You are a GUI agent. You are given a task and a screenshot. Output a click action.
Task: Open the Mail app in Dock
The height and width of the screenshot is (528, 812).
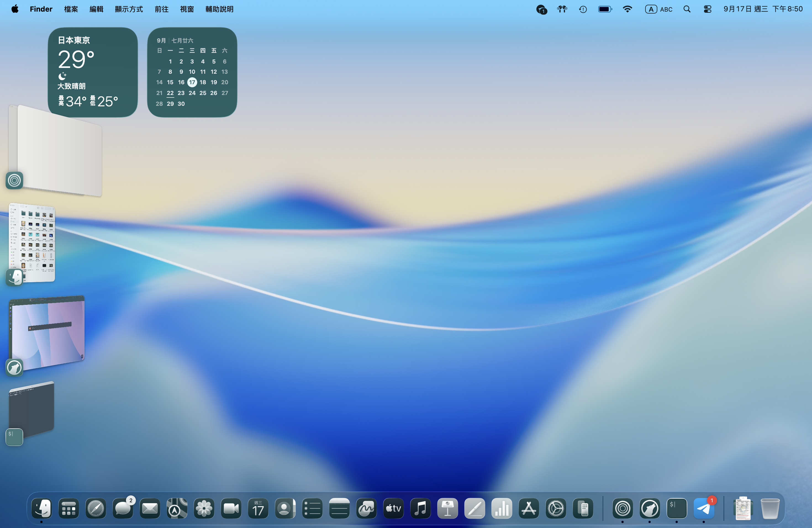pos(150,509)
